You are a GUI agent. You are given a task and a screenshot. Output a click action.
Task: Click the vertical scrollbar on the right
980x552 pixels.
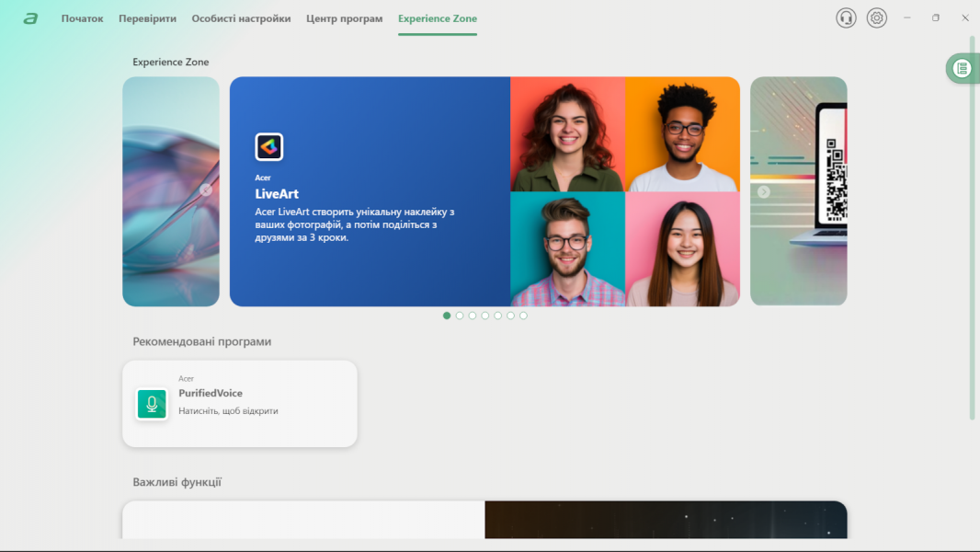point(973,230)
